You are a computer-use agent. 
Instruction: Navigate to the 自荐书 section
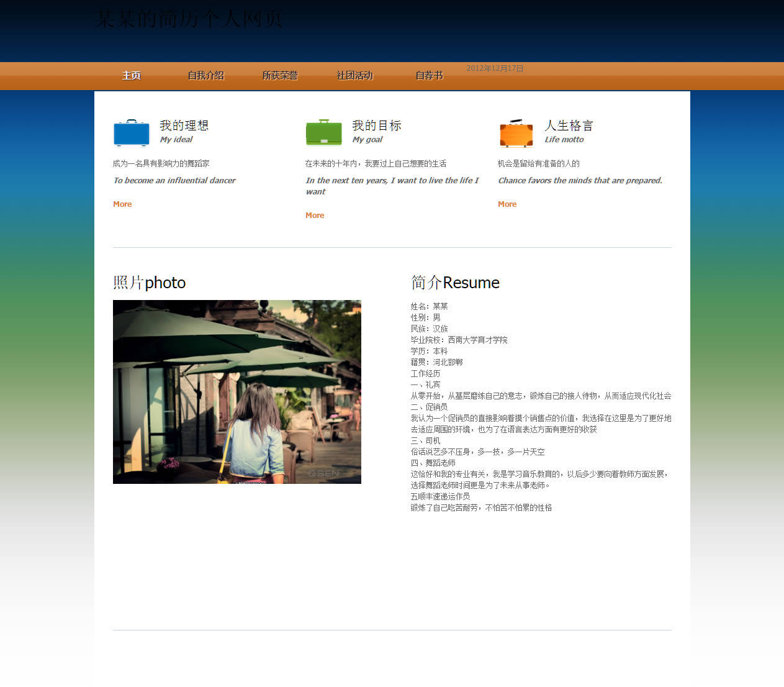point(429,76)
